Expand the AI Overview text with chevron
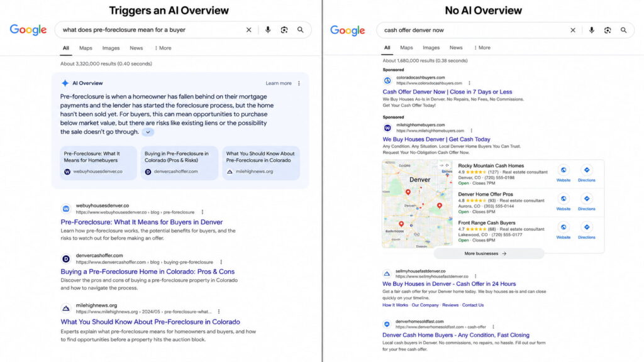Screen dimensions: 644x362 coord(148,132)
